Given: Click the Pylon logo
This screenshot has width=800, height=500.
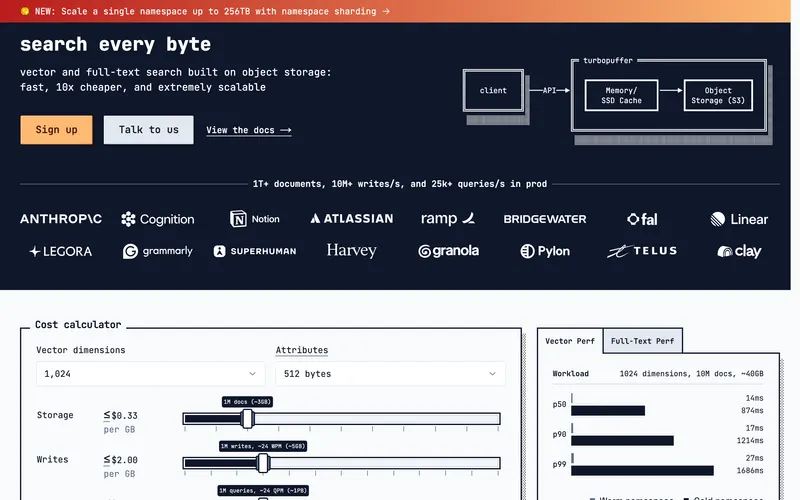Looking at the screenshot, I should click(x=545, y=251).
